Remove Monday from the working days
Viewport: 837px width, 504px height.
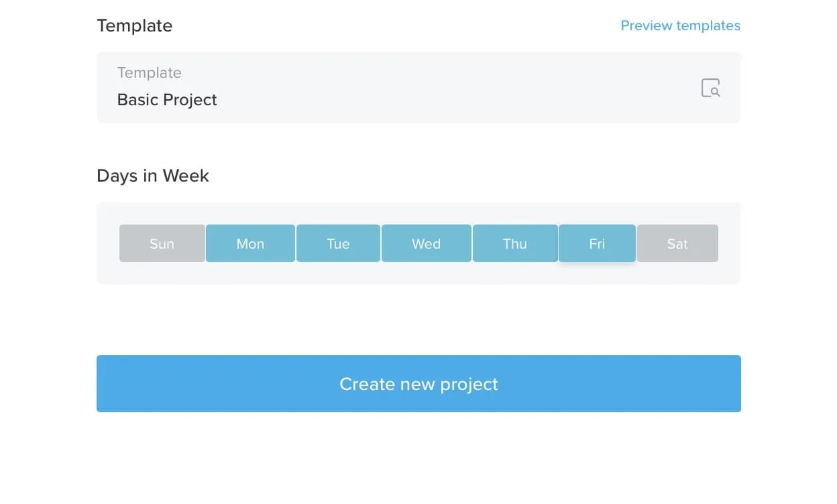[x=250, y=243]
